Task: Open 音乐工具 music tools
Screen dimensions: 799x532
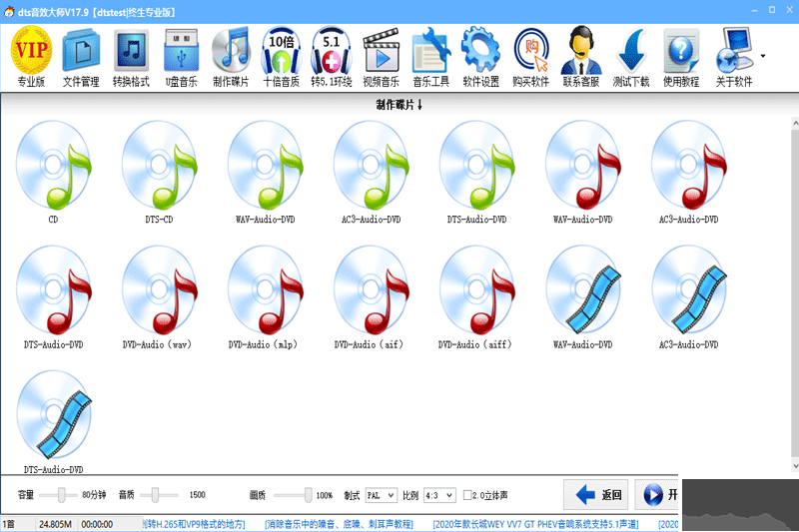Action: pyautogui.click(x=430, y=57)
